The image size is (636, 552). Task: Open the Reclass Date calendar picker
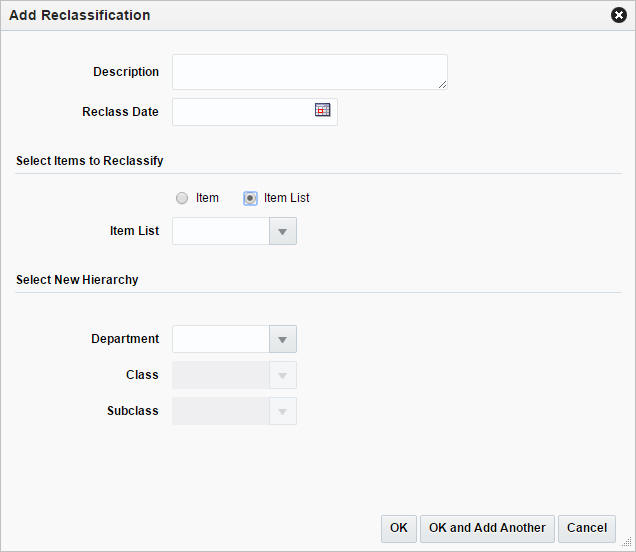(x=322, y=111)
